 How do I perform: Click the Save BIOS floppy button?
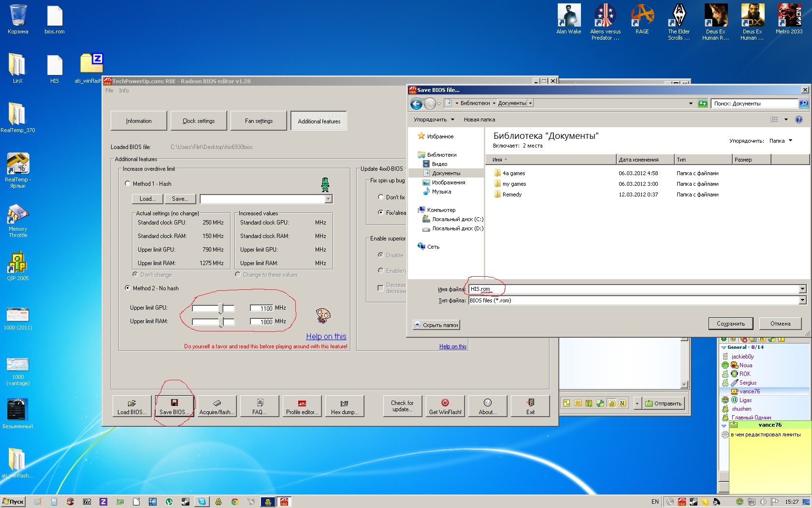[x=174, y=406]
